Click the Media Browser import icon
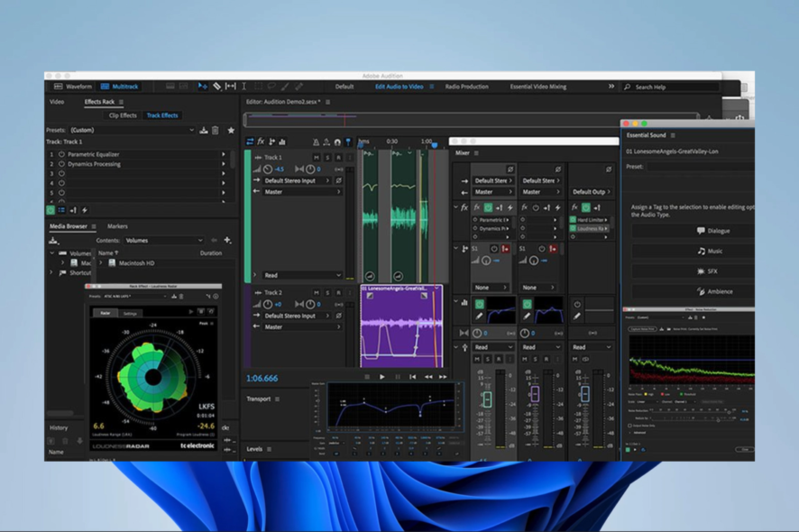 coord(53,241)
